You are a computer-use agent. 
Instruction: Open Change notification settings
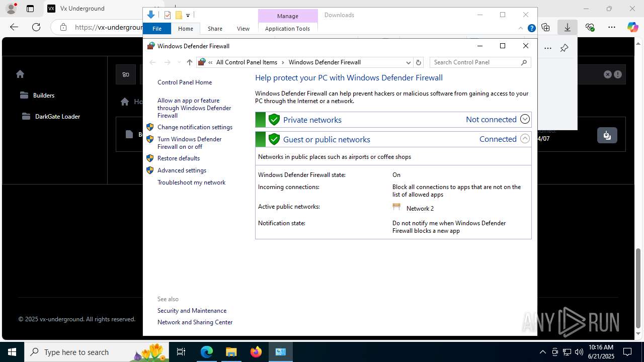tap(195, 127)
